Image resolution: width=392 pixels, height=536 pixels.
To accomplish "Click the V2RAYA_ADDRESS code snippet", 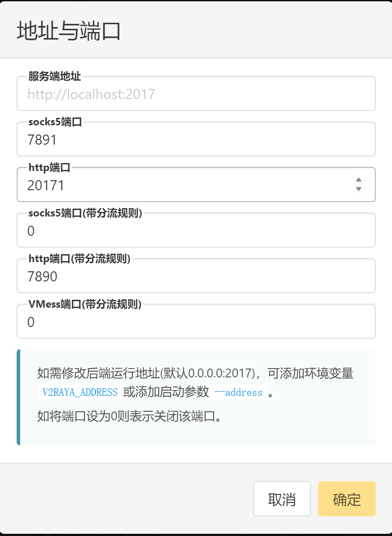I will tap(80, 392).
